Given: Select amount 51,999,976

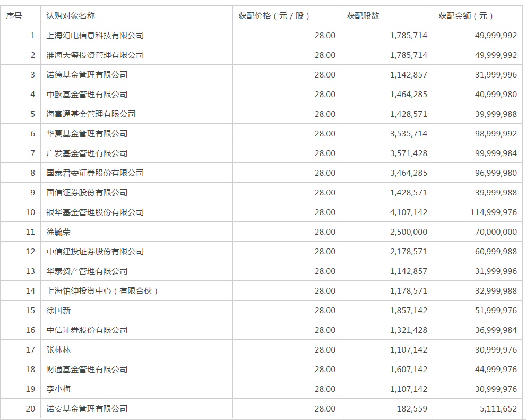Looking at the screenshot, I should pos(496,310).
